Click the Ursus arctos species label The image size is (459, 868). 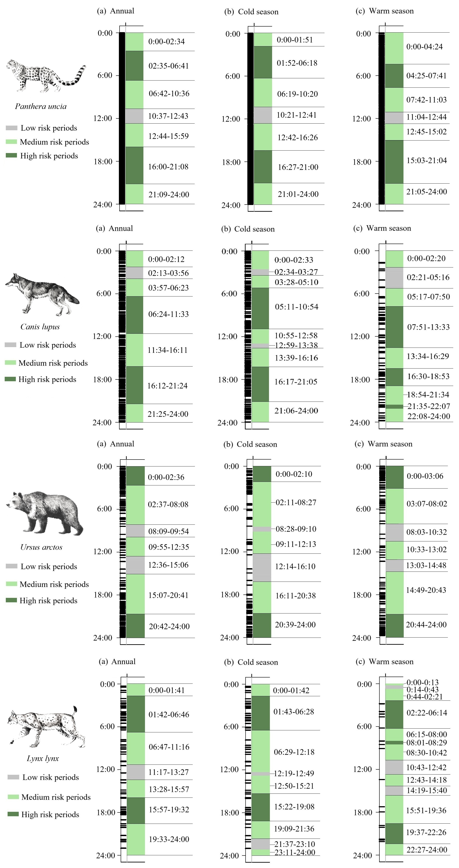(x=41, y=547)
